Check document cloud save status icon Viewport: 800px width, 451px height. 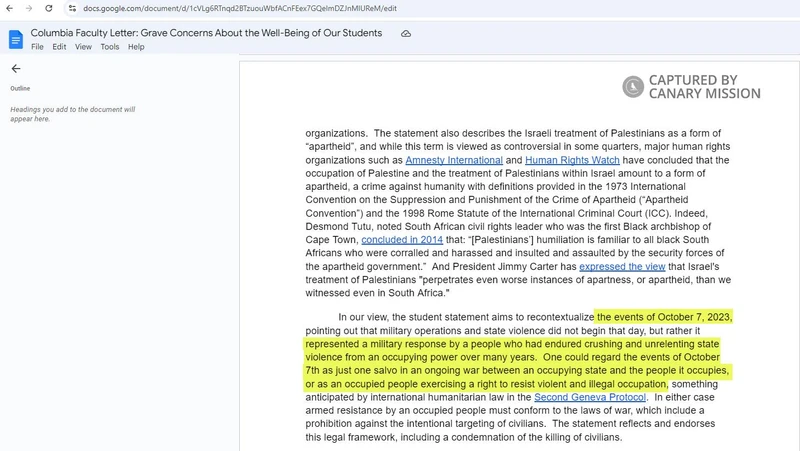point(406,33)
